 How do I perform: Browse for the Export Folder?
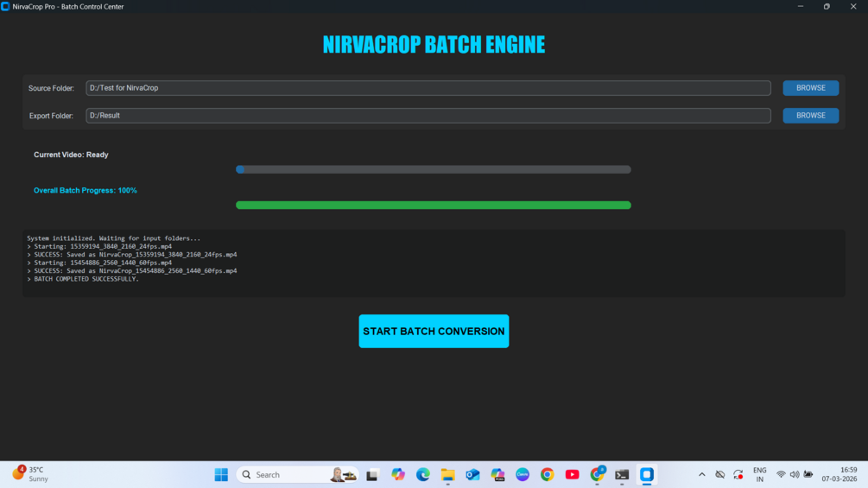[810, 116]
